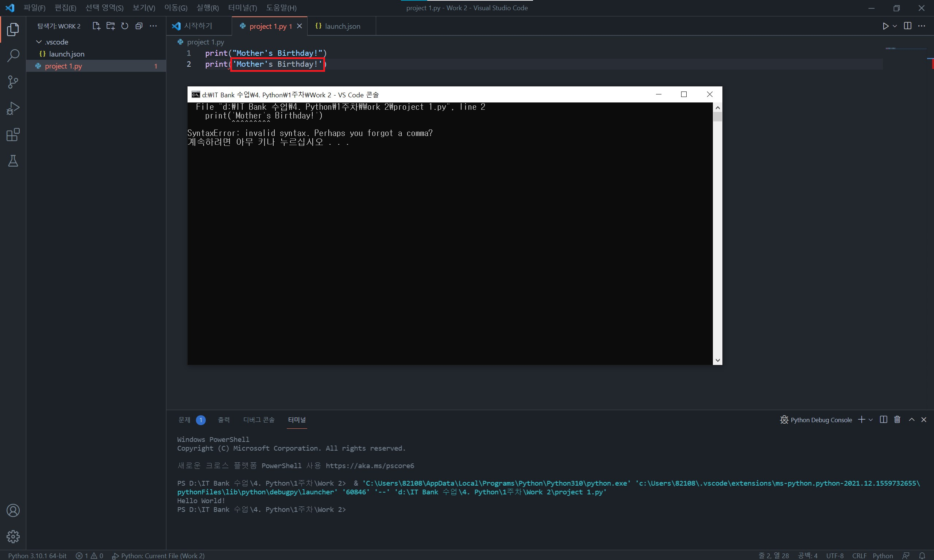Split the editor to the right
Viewport: 934px width, 560px height.
point(908,26)
